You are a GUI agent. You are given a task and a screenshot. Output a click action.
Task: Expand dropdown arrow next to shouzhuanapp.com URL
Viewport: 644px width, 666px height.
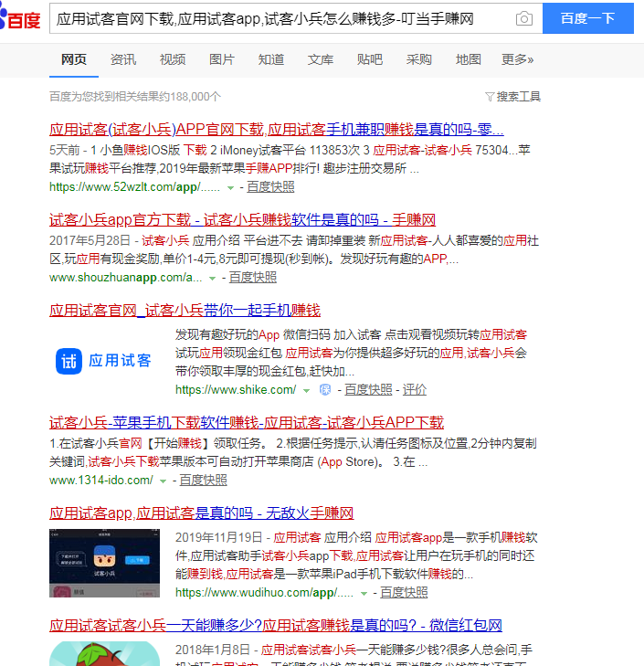click(213, 279)
